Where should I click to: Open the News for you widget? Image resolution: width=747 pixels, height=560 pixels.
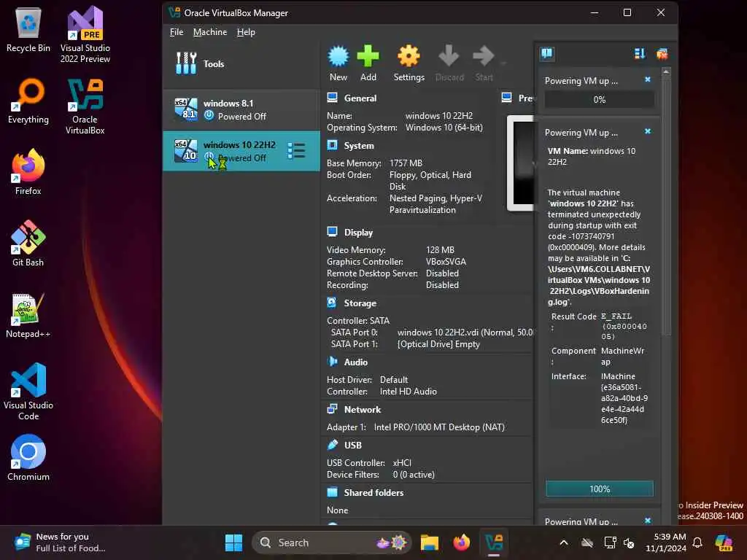(x=60, y=542)
